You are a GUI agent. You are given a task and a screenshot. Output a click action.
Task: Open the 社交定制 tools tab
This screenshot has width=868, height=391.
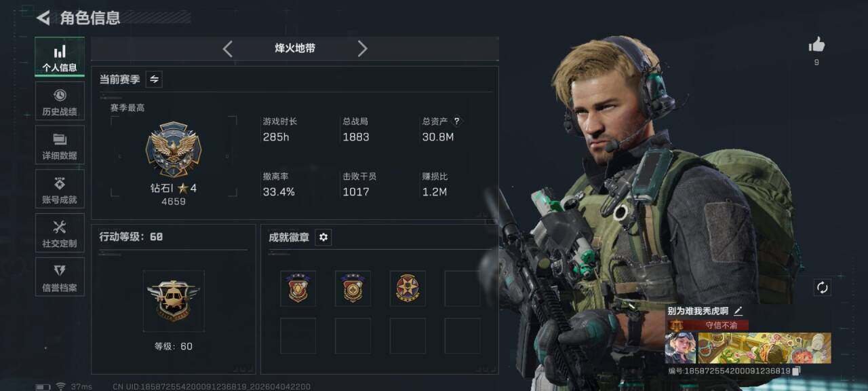[x=60, y=233]
